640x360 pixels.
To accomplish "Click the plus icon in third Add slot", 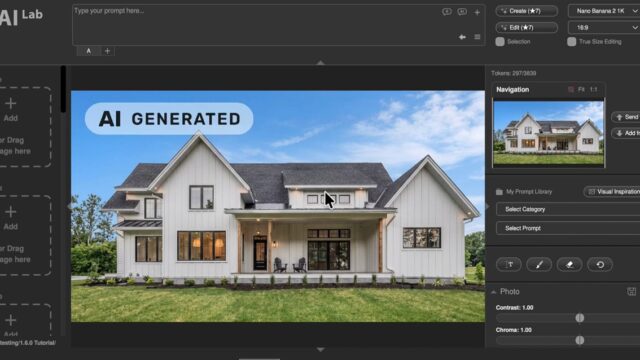I will pos(11,320).
